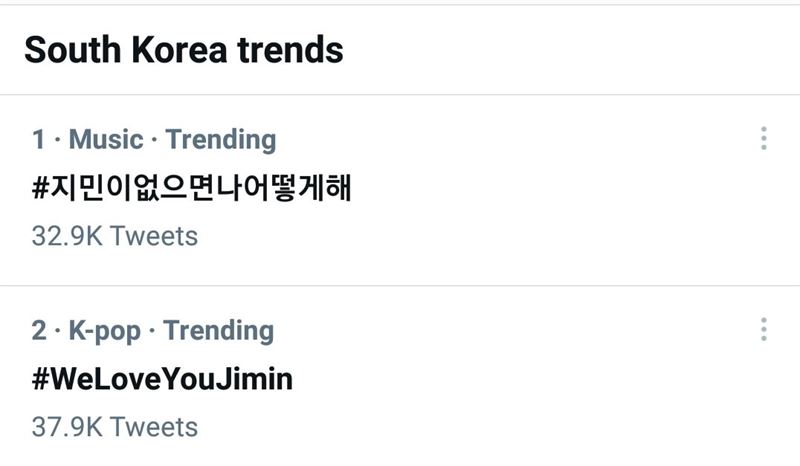The height and width of the screenshot is (466, 800).
Task: Select the "2 · K-pop · Trending" line
Action: pyautogui.click(x=152, y=330)
